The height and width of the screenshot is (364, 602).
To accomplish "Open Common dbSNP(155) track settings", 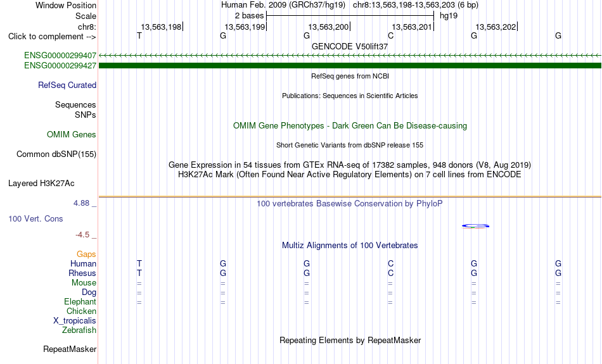I will [56, 154].
